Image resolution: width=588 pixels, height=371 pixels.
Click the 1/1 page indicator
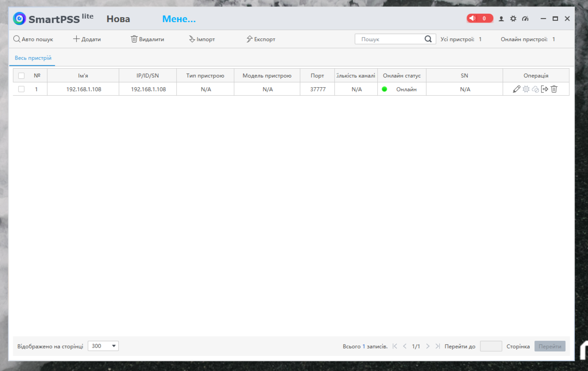click(416, 346)
